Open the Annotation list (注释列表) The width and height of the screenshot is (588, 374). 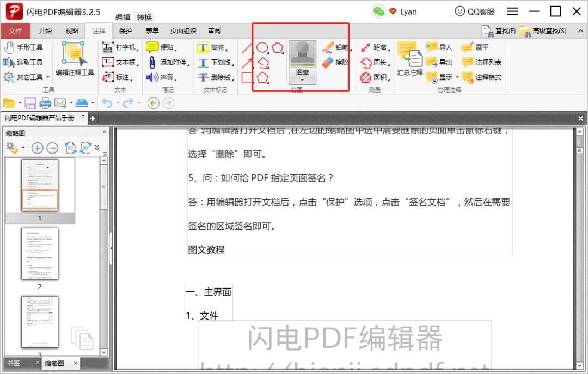tap(481, 62)
